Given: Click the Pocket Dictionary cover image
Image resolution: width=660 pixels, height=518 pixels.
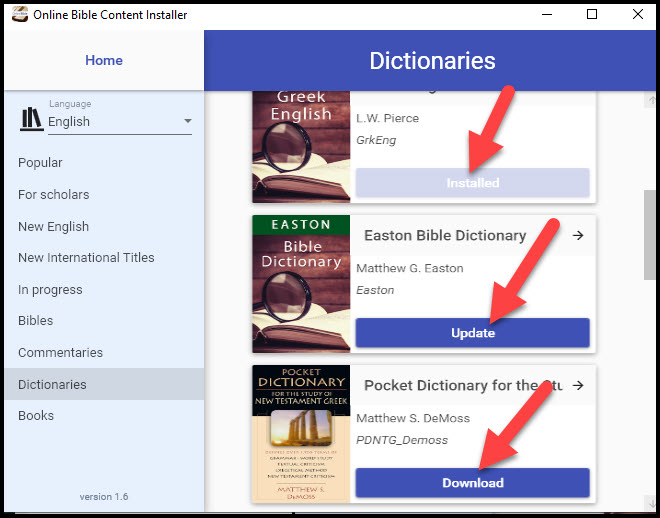Looking at the screenshot, I should pyautogui.click(x=301, y=434).
